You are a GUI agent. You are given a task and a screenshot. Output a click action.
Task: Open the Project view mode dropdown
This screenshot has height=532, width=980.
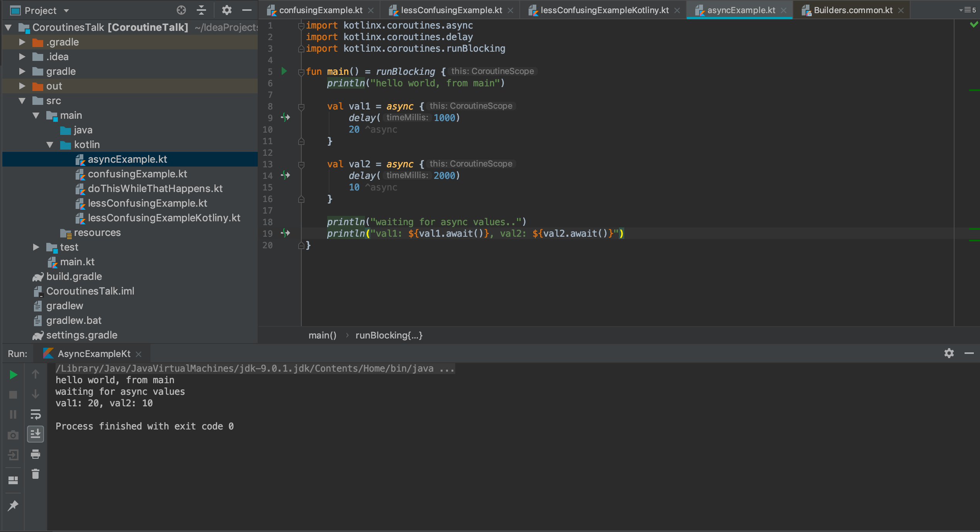(66, 10)
